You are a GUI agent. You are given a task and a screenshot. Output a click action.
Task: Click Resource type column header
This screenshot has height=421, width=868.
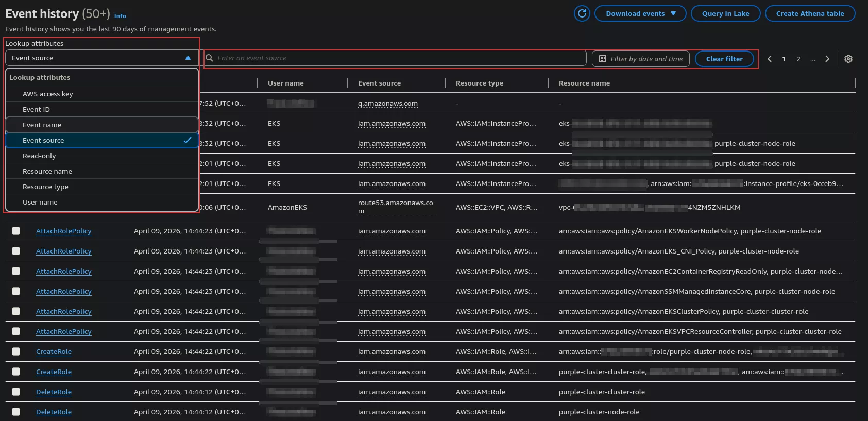pyautogui.click(x=480, y=83)
